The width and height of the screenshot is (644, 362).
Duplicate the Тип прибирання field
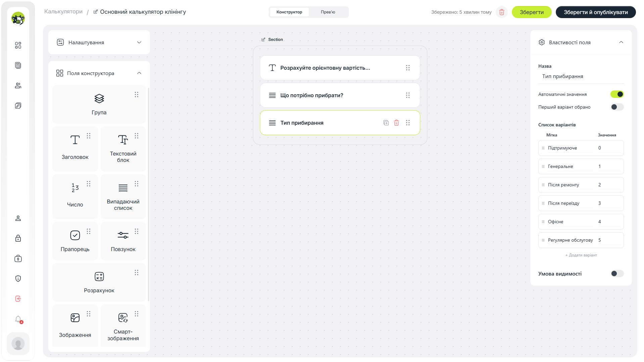386,123
